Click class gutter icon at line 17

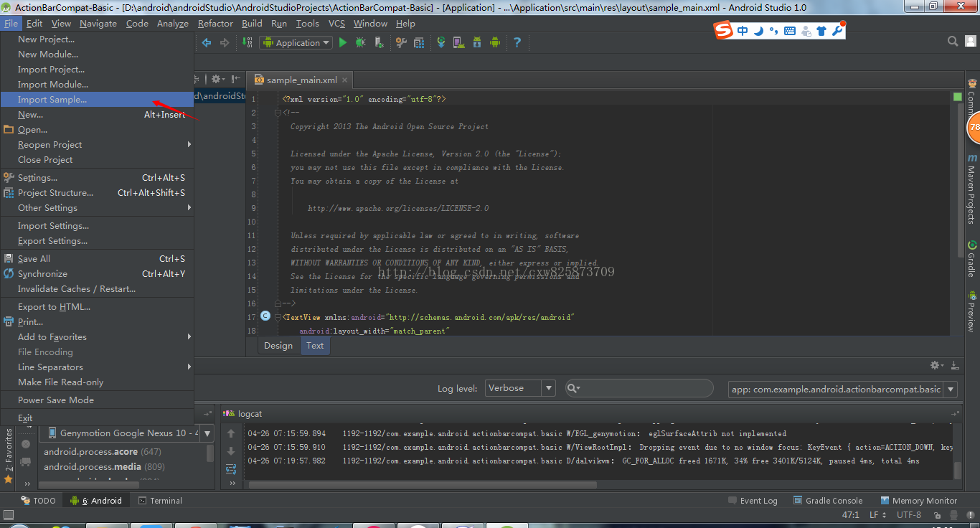(x=265, y=316)
